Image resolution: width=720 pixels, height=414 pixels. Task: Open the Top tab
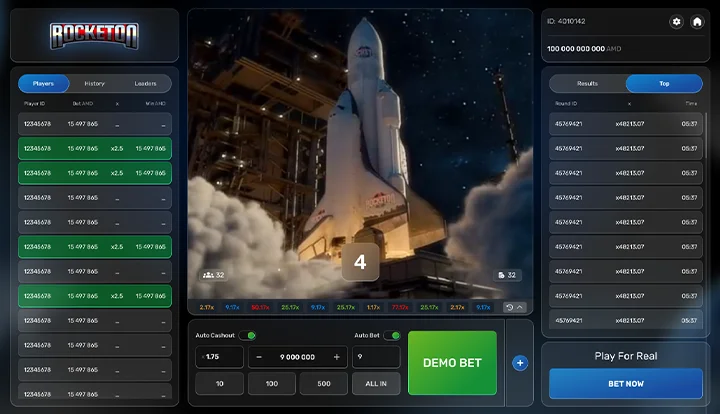tap(664, 84)
